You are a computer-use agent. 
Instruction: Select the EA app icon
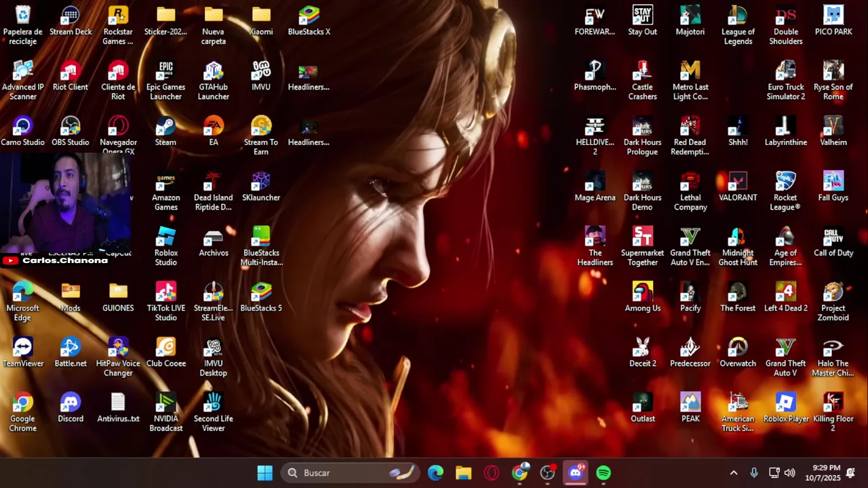click(214, 131)
